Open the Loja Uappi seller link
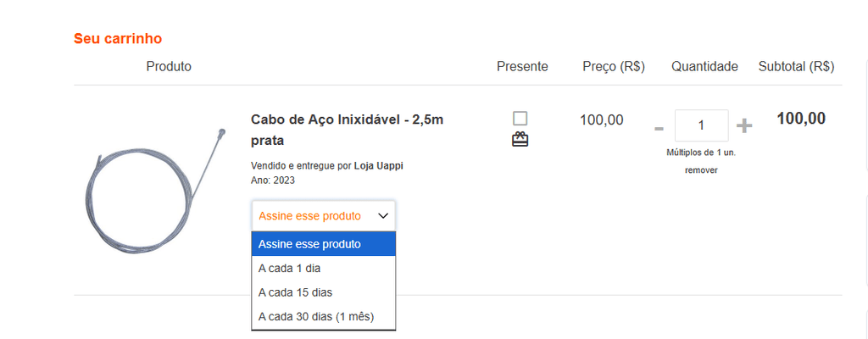This screenshot has width=868, height=339. tap(378, 165)
